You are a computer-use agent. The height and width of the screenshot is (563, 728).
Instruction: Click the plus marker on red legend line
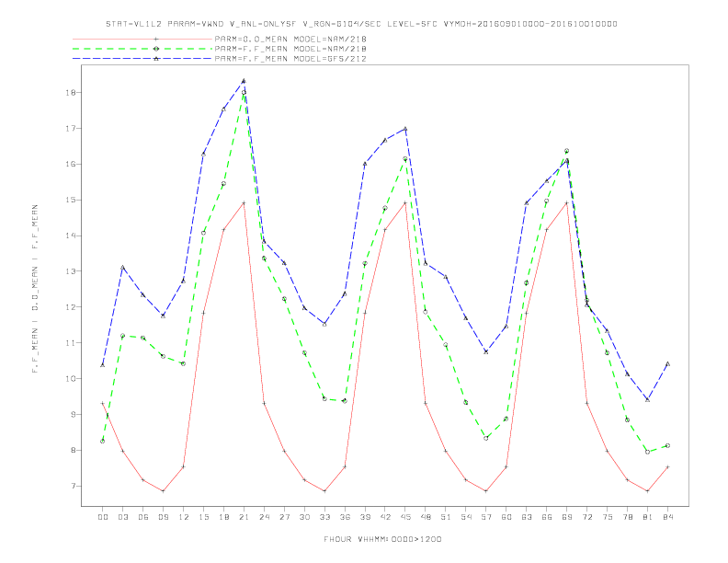[156, 39]
